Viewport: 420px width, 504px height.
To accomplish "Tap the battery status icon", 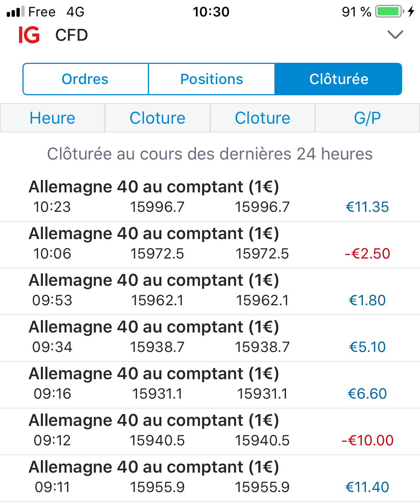I will pos(389,12).
